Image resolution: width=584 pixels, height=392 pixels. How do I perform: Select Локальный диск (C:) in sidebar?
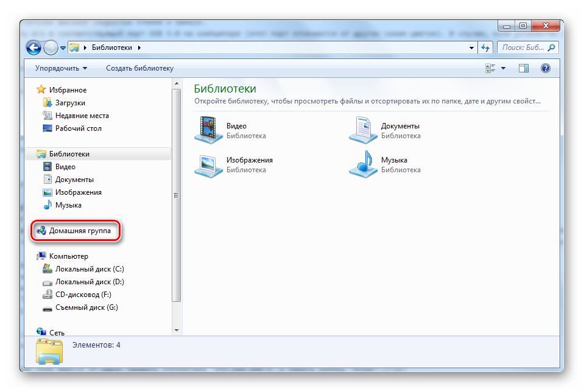(90, 269)
